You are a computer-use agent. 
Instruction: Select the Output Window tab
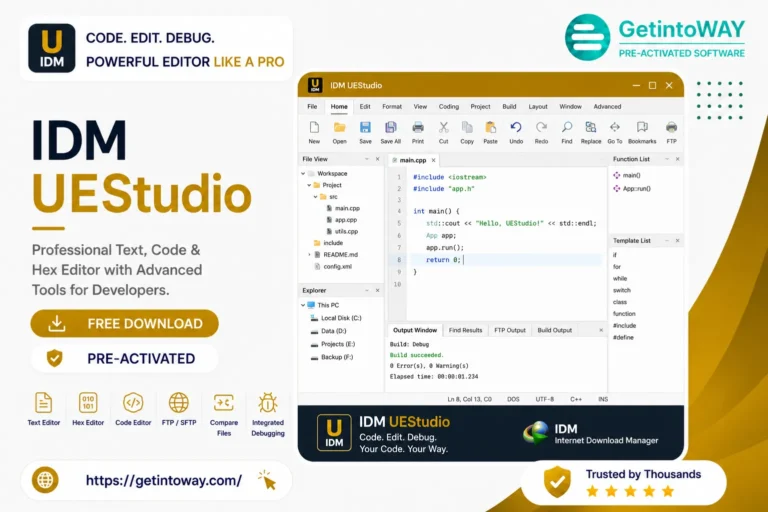(415, 330)
